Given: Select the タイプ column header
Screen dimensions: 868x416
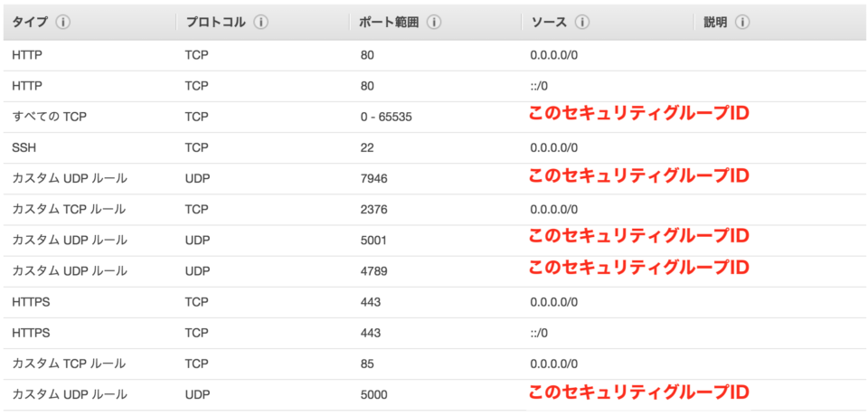Looking at the screenshot, I should tap(30, 23).
